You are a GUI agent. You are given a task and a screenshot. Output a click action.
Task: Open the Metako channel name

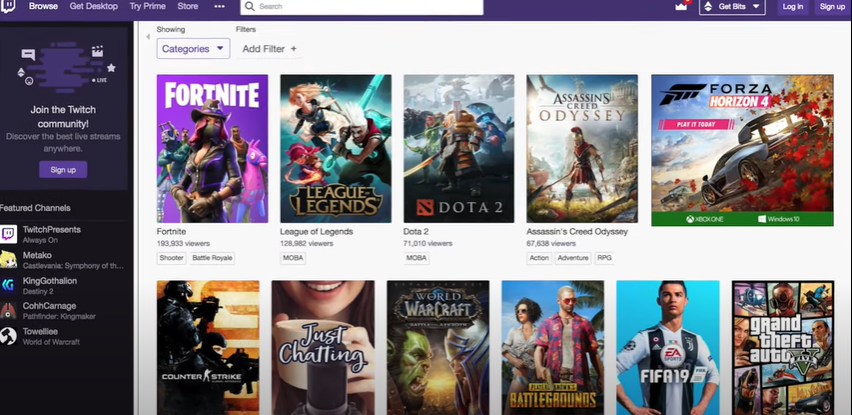tap(37, 255)
